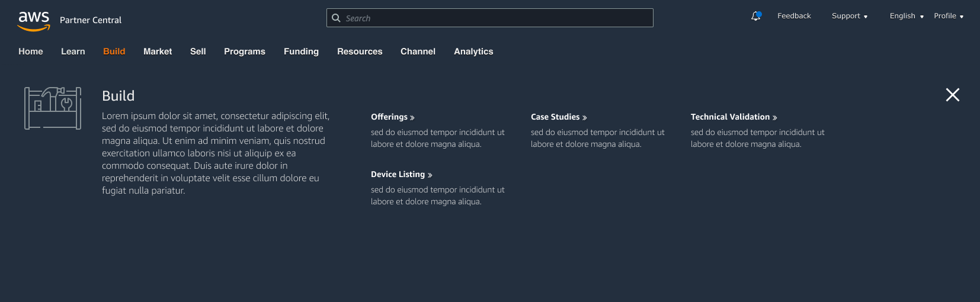Image resolution: width=980 pixels, height=302 pixels.
Task: Go to the Home menu
Action: pos(31,52)
